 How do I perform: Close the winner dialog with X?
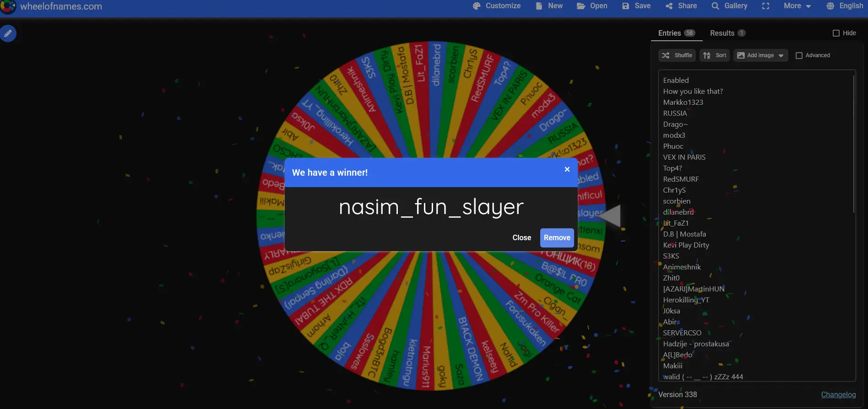pos(567,169)
